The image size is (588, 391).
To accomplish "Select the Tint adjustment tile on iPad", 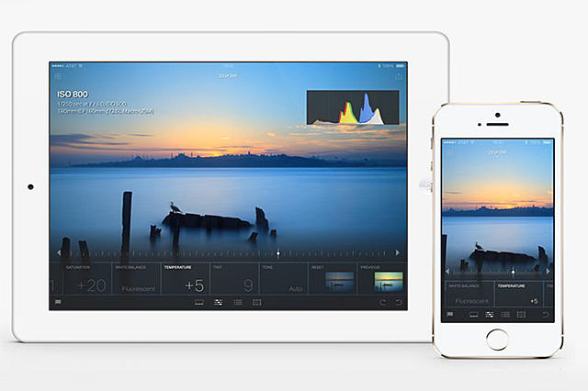I will 232,280.
